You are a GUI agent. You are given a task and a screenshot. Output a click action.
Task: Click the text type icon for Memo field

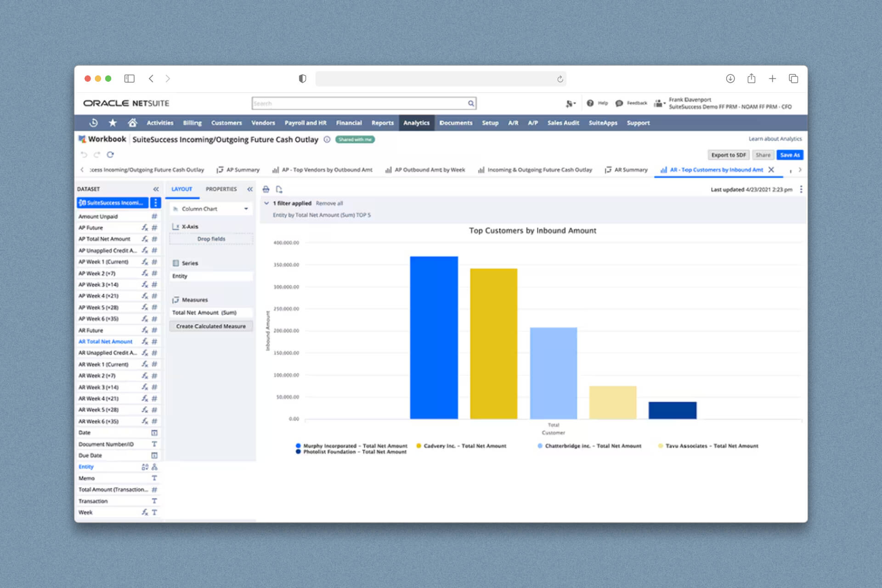click(x=154, y=478)
